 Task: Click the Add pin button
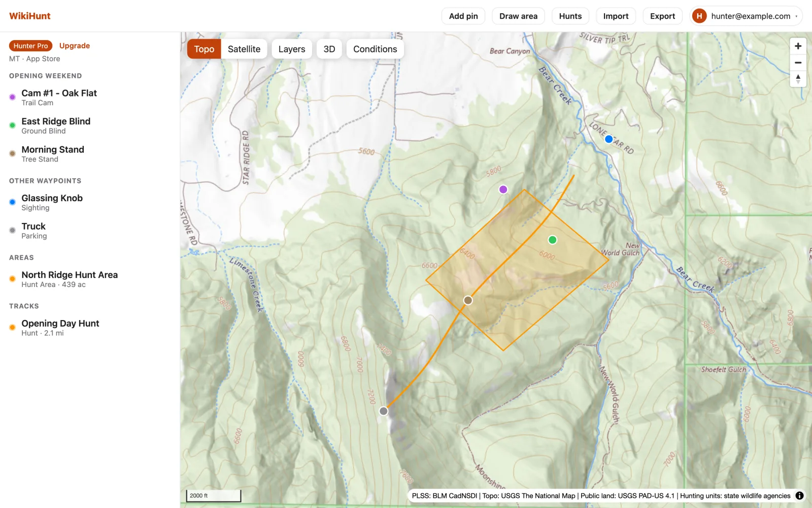(463, 16)
